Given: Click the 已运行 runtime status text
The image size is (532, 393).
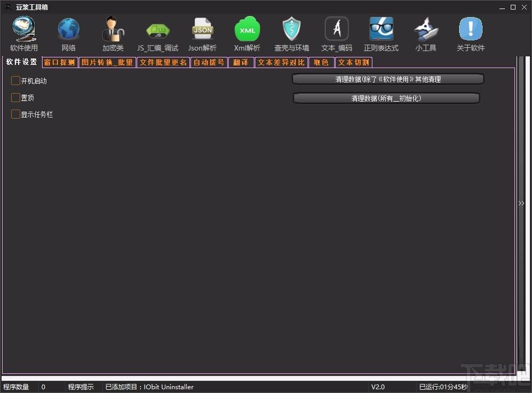Looking at the screenshot, I should [x=443, y=387].
